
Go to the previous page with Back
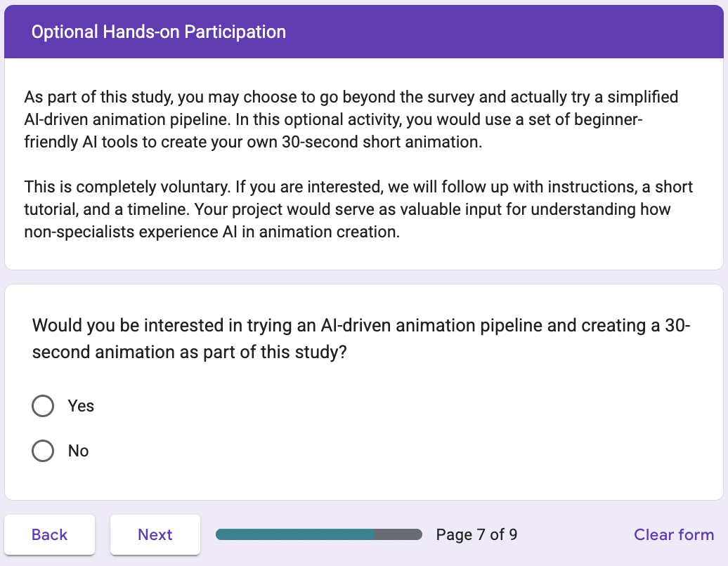tap(50, 534)
